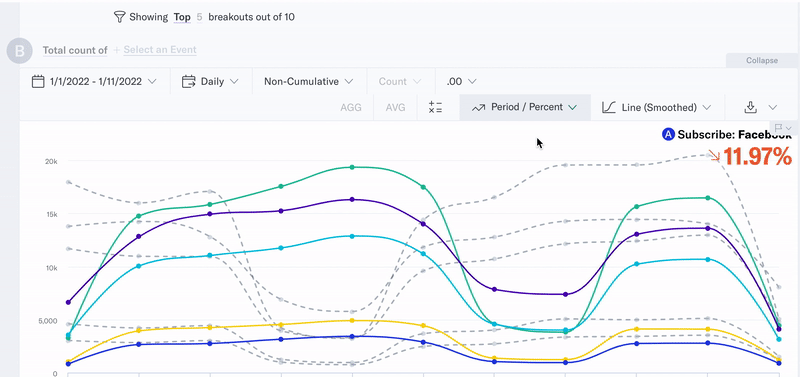Click the formula calculator icon

pyautogui.click(x=435, y=108)
